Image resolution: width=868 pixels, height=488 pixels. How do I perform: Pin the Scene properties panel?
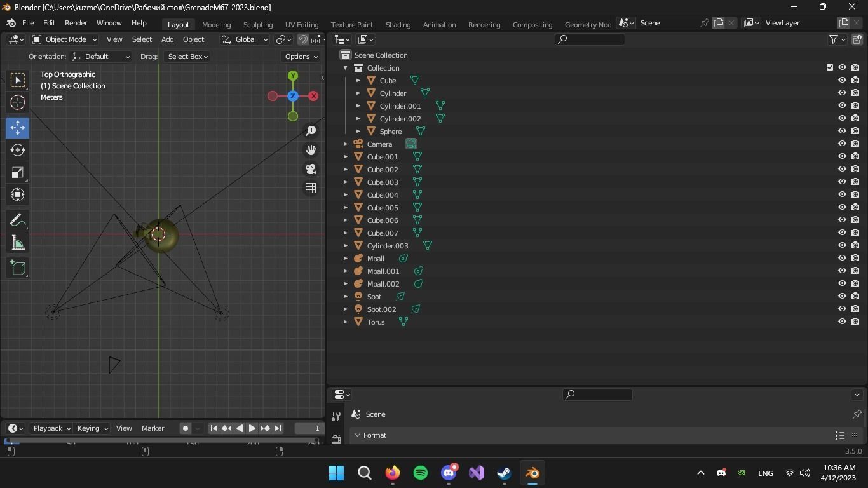click(857, 414)
